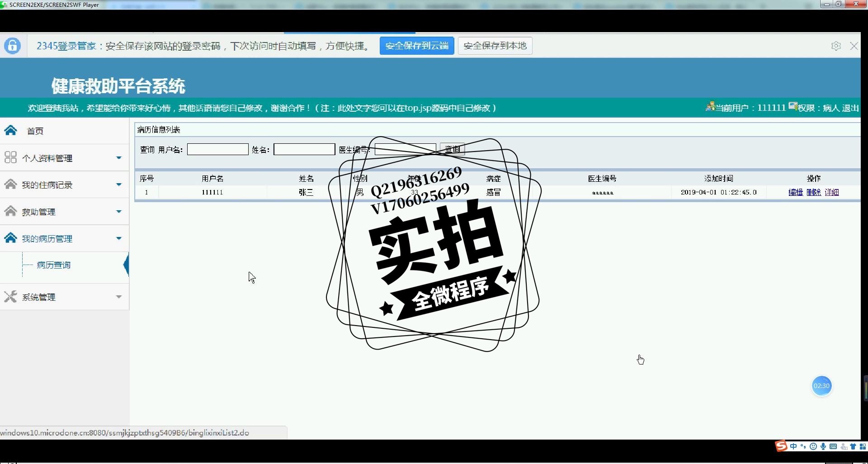The width and height of the screenshot is (868, 464).
Task: Click 健康救助平台系统 title
Action: [x=118, y=86]
